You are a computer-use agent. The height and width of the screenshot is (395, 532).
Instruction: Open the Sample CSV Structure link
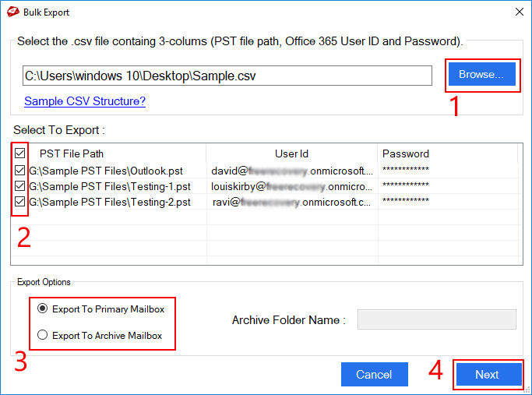(x=85, y=101)
